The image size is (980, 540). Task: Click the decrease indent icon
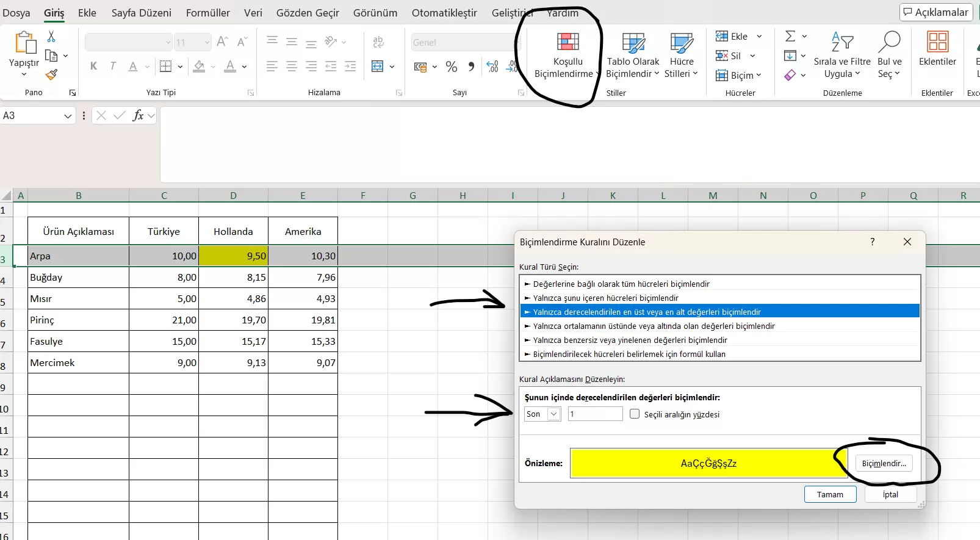tap(331, 67)
